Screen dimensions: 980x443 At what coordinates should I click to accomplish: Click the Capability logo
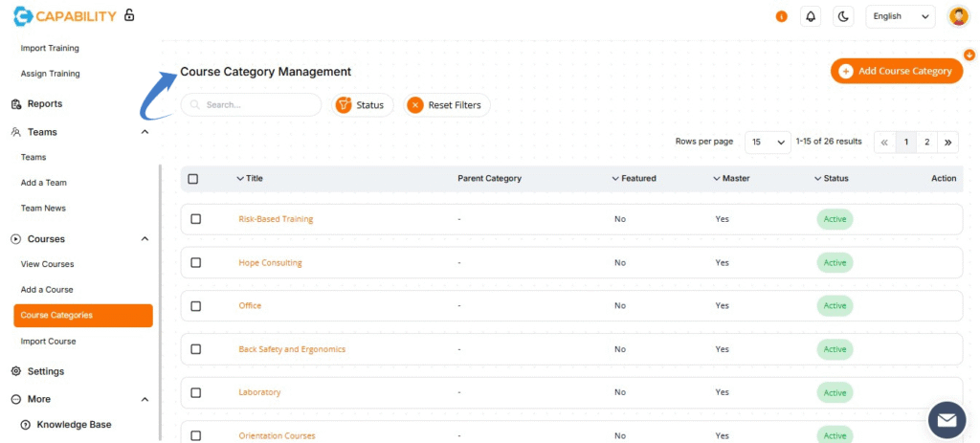tap(64, 16)
